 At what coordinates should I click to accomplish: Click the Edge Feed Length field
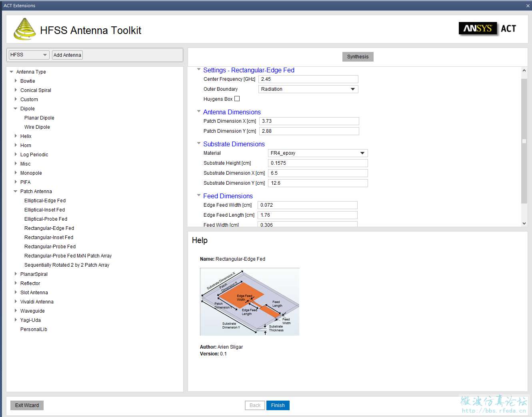pos(307,215)
